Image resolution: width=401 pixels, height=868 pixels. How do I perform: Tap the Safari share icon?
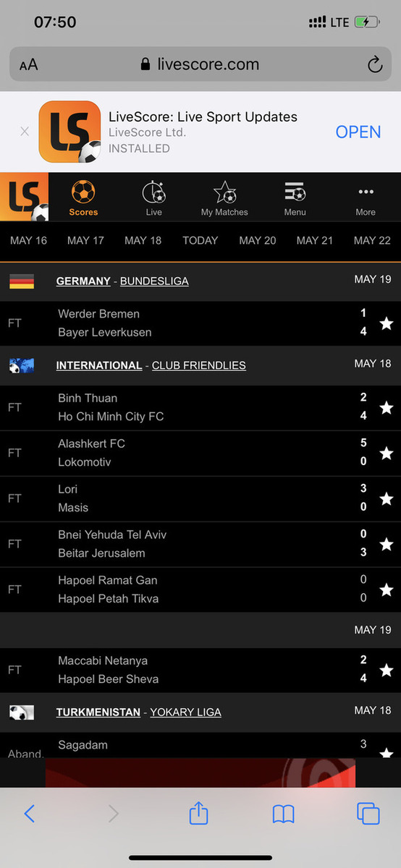coord(198,813)
